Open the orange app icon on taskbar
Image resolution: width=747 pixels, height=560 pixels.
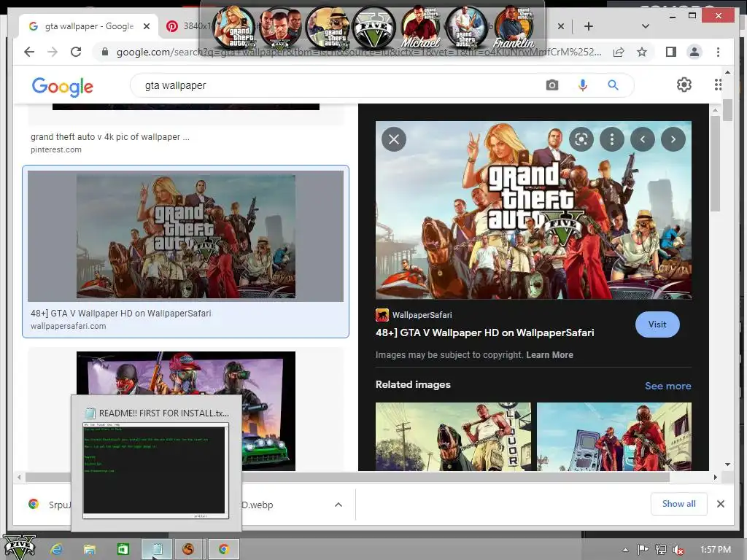189,550
